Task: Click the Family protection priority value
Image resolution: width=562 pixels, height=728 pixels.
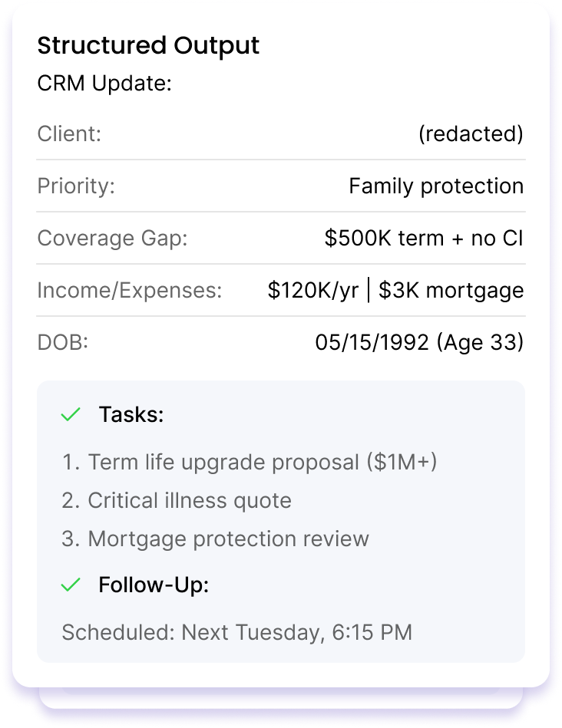Action: point(437,186)
